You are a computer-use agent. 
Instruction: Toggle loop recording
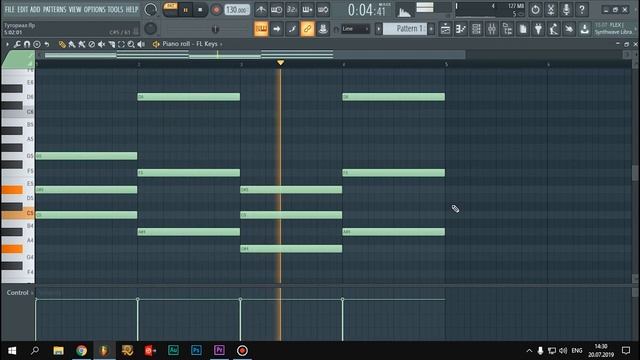click(x=323, y=9)
